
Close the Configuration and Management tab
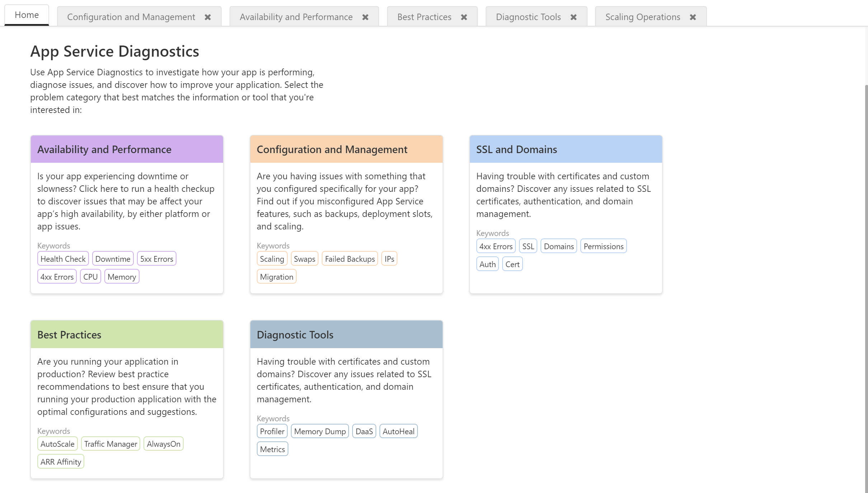[208, 17]
